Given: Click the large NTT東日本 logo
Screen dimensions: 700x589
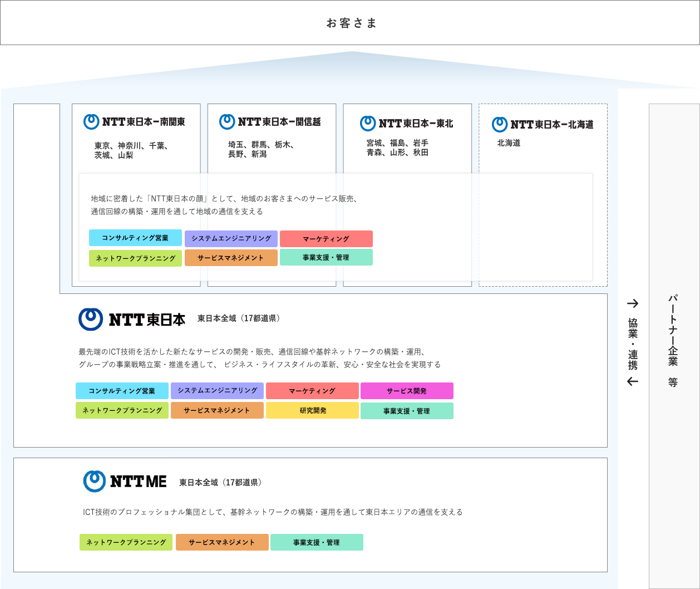Looking at the screenshot, I should [132, 319].
